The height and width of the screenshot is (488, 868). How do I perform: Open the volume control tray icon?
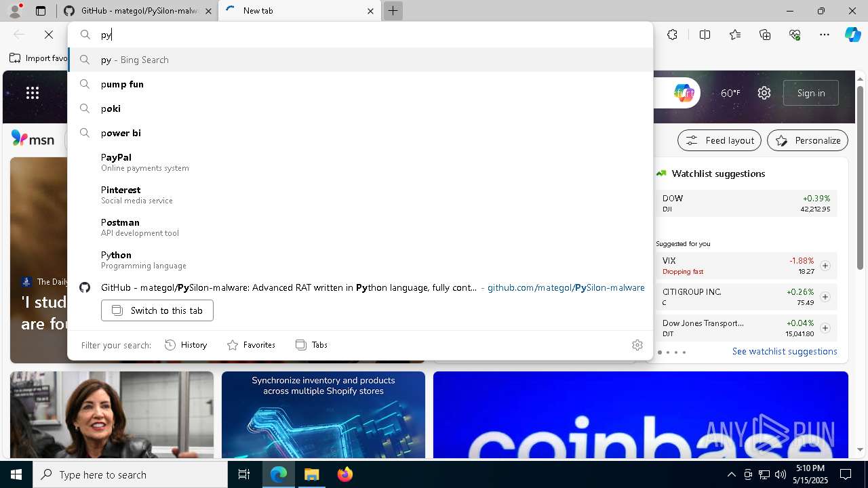(781, 474)
